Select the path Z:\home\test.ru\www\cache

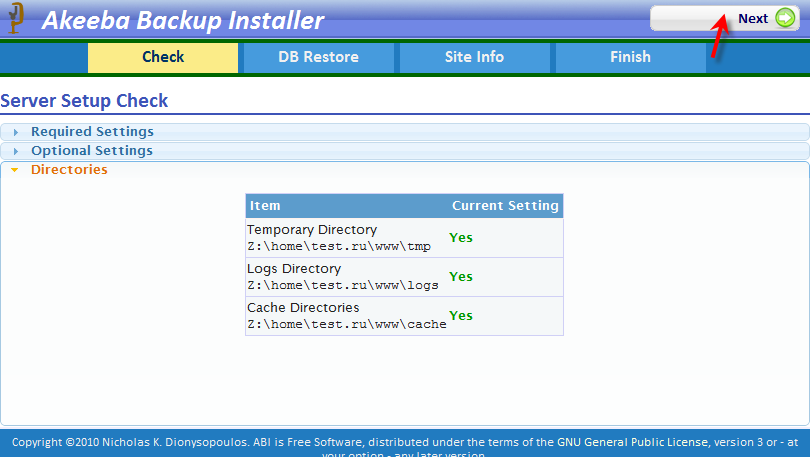click(x=347, y=324)
